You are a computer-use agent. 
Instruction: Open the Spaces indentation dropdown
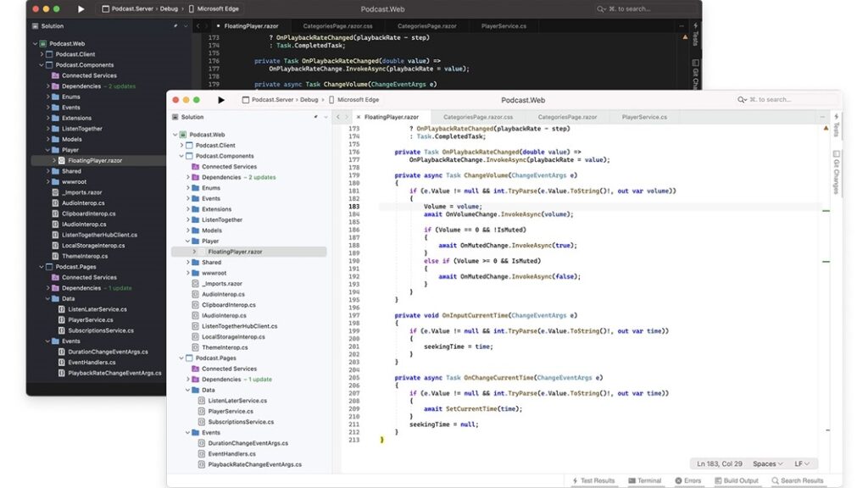click(x=767, y=463)
